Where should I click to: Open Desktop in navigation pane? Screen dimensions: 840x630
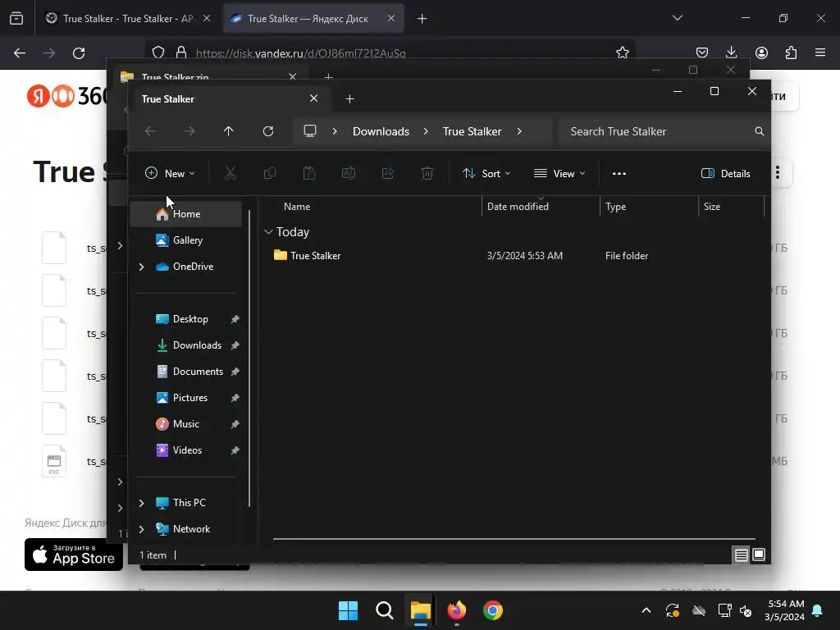point(186,319)
